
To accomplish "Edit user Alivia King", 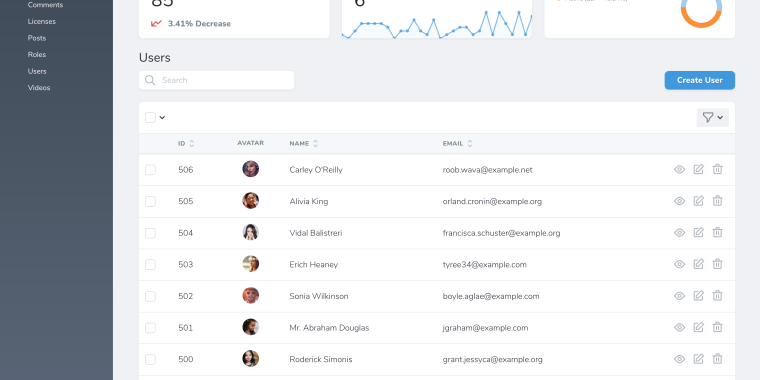I will pyautogui.click(x=698, y=201).
